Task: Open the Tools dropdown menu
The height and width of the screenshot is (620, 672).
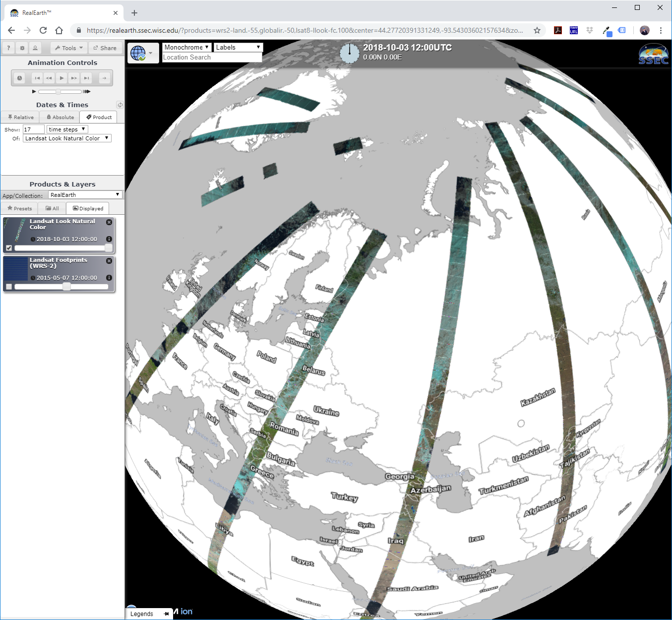Action: 69,48
